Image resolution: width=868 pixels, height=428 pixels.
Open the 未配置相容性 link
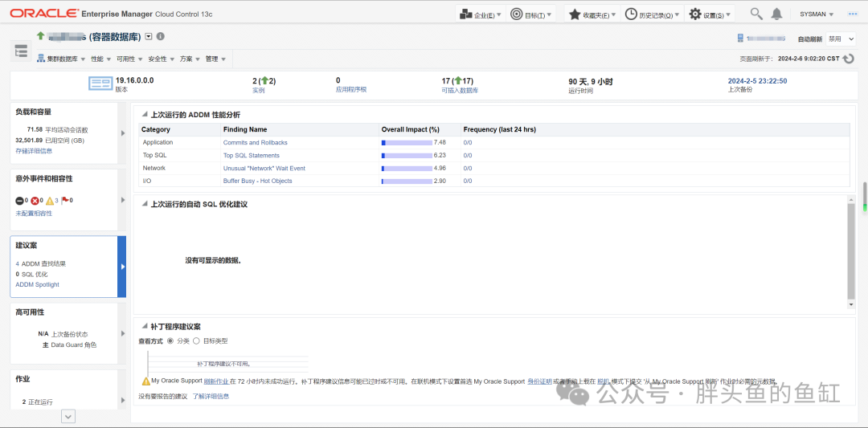tap(34, 213)
